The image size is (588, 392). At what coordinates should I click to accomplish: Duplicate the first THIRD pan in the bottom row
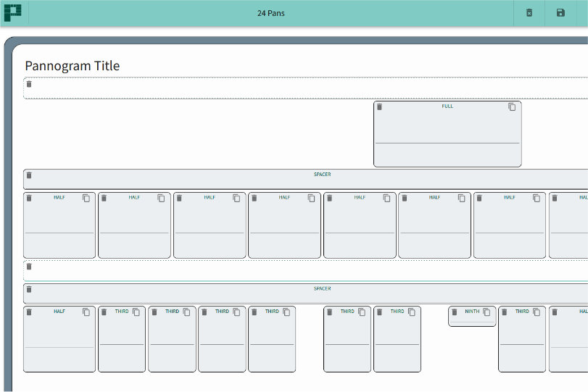[x=136, y=312]
